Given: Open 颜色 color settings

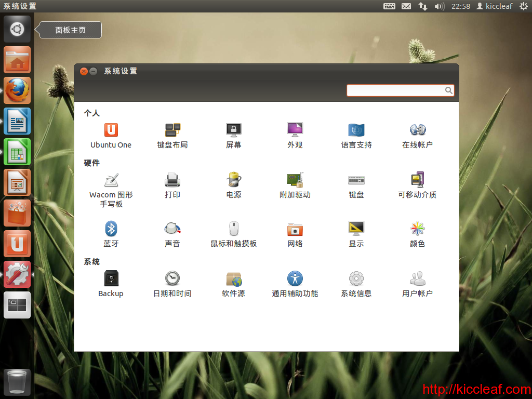Looking at the screenshot, I should (x=417, y=234).
